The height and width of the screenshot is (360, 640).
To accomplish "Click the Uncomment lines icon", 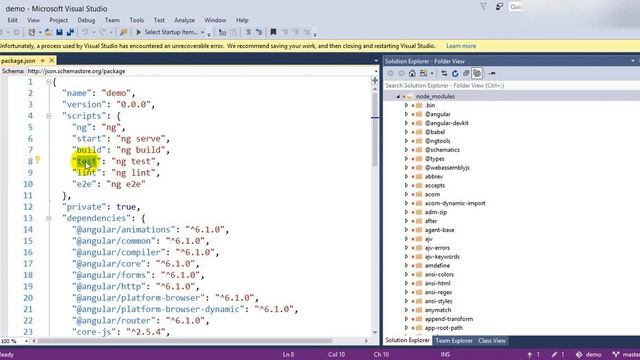I will [259, 32].
